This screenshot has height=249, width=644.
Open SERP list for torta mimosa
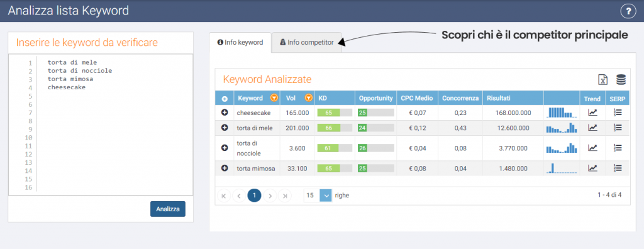618,168
